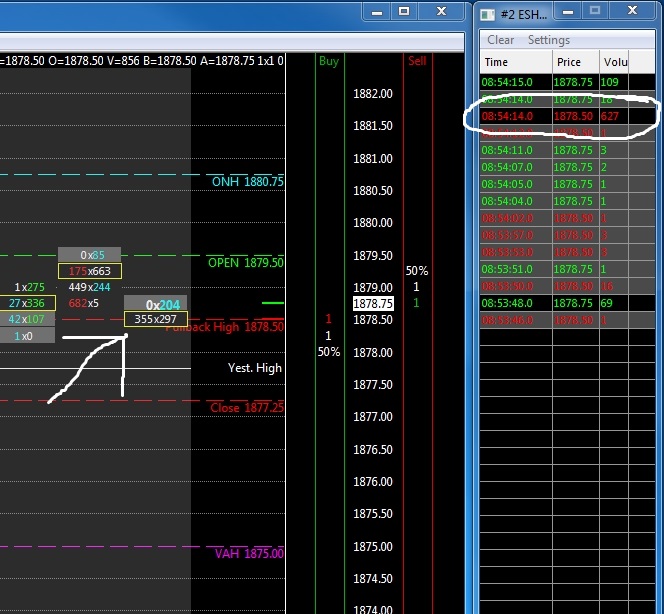The width and height of the screenshot is (664, 614).
Task: Click the 50% marker in the Buy column
Action: (x=329, y=352)
